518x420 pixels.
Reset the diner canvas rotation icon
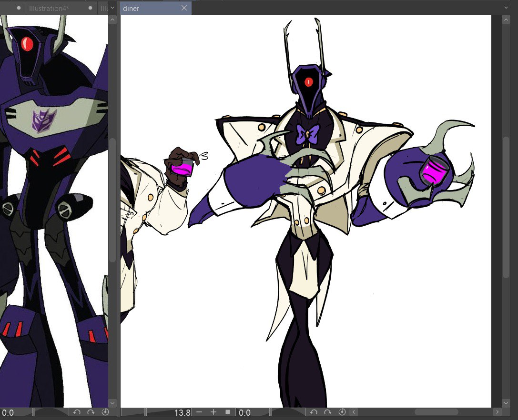342,412
